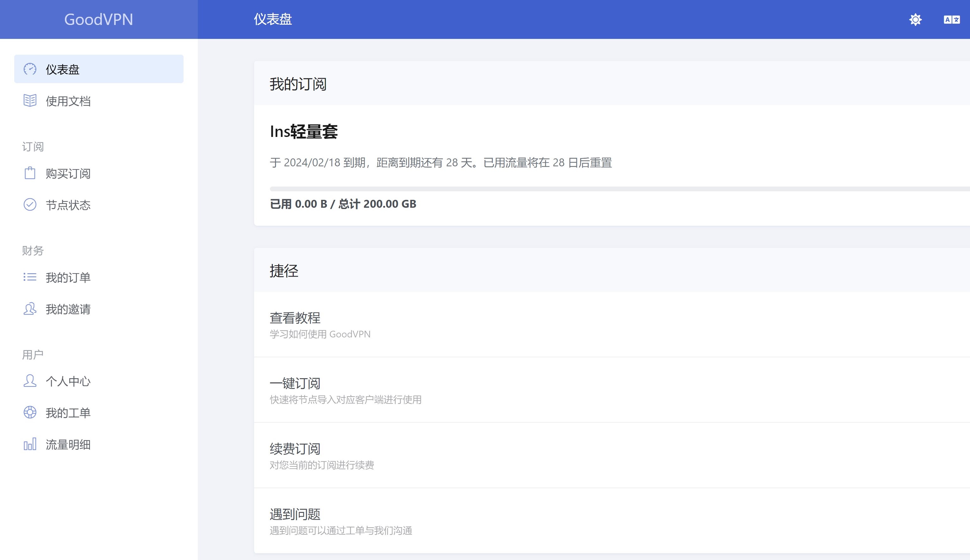This screenshot has height=560, width=970.
Task: Click the 已用 0.00 B / 总计 200.00 GB text
Action: [343, 204]
